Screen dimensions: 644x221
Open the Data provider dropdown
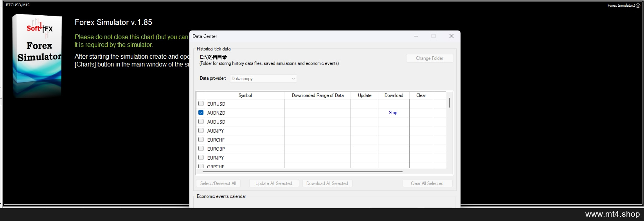click(x=263, y=79)
